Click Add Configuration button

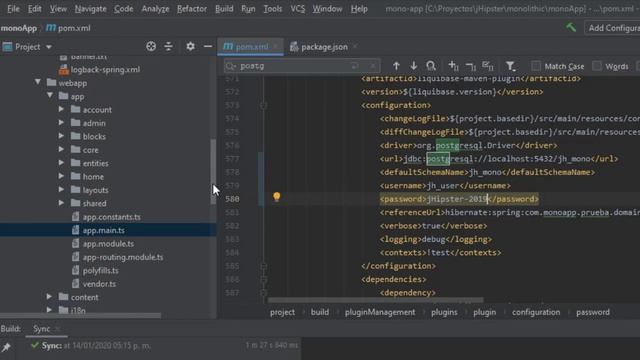614,28
